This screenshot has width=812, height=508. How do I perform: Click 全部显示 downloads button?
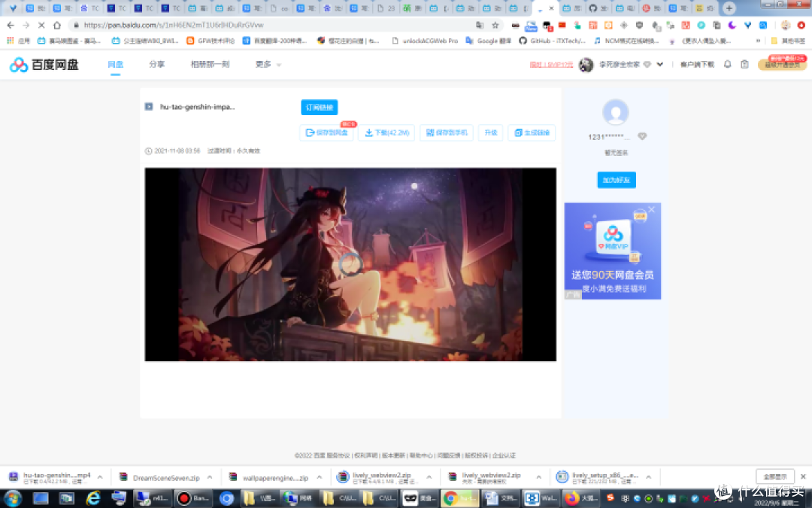pos(774,476)
